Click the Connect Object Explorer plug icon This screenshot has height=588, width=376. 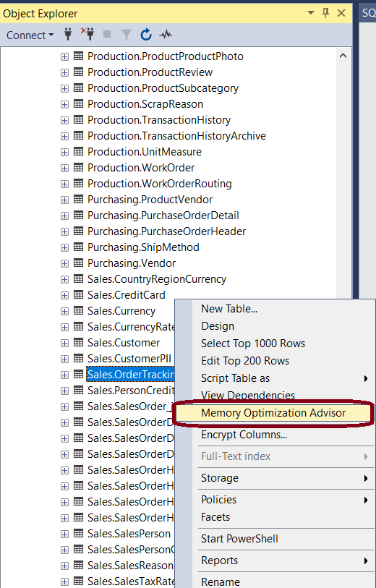click(68, 35)
